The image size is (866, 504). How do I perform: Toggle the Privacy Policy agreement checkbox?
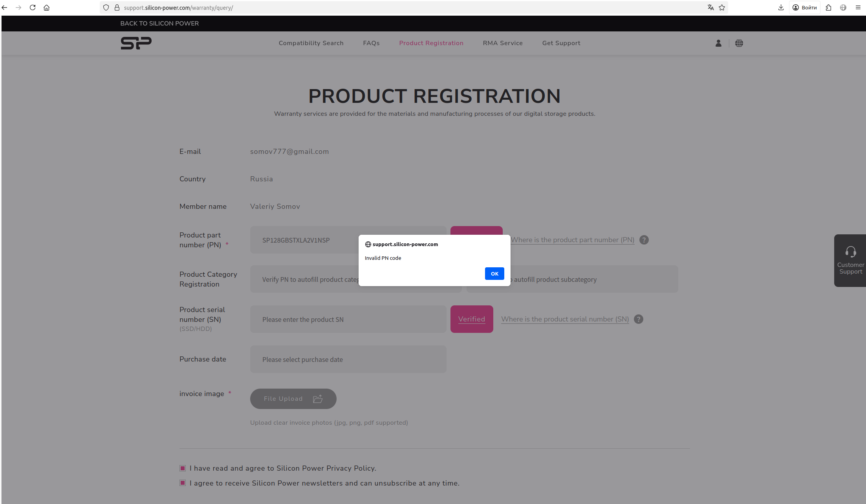point(183,468)
